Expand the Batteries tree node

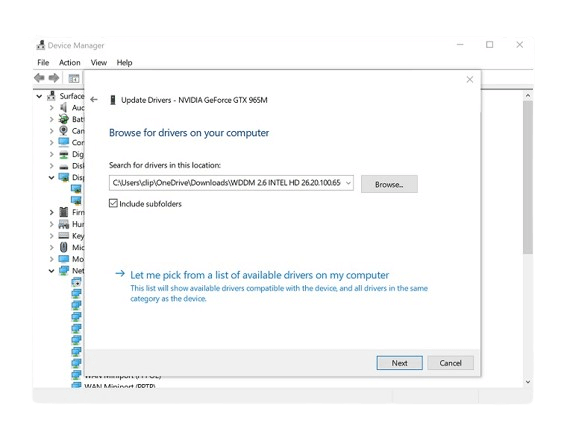tap(51, 119)
